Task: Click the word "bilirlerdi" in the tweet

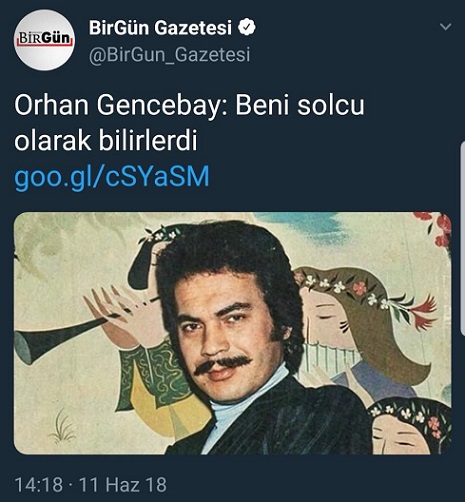Action: tap(148, 140)
